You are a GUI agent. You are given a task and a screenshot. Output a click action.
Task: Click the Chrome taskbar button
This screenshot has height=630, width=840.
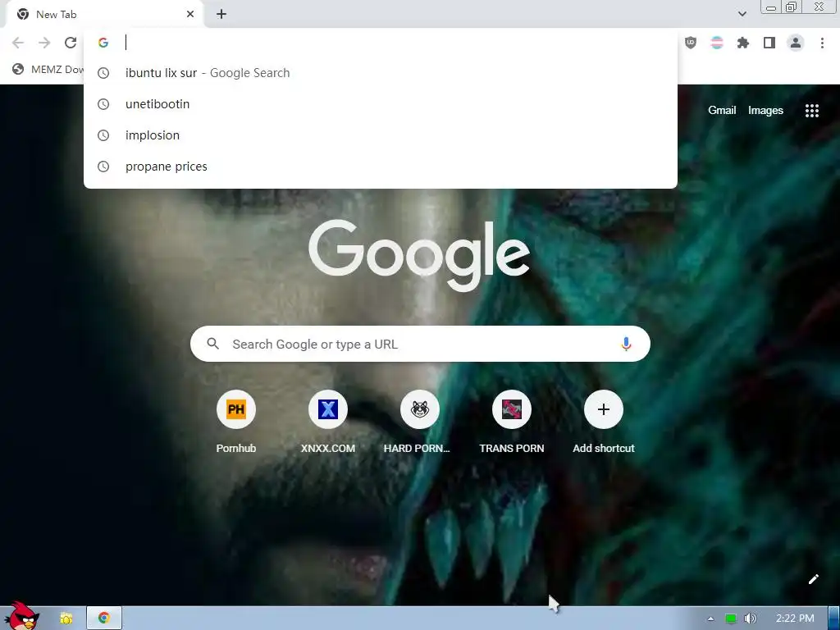[x=104, y=619]
